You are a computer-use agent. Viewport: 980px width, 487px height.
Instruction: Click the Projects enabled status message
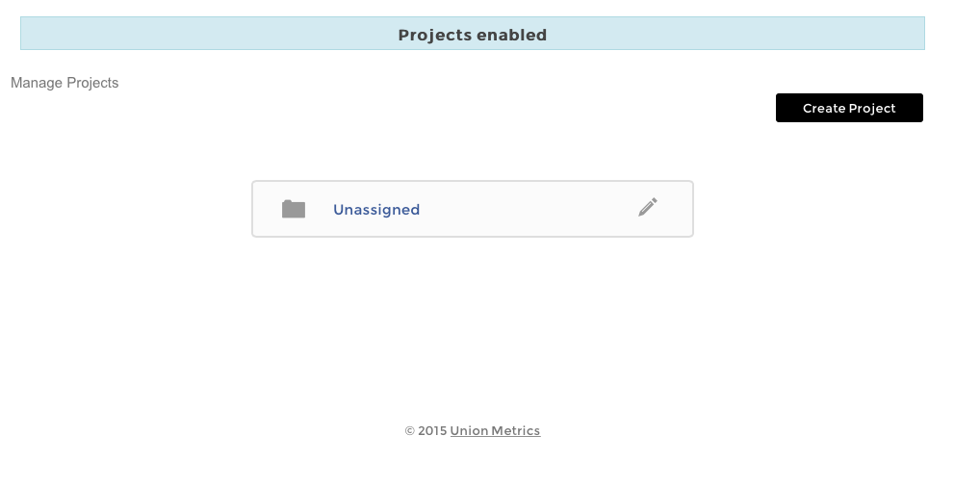[x=472, y=35]
